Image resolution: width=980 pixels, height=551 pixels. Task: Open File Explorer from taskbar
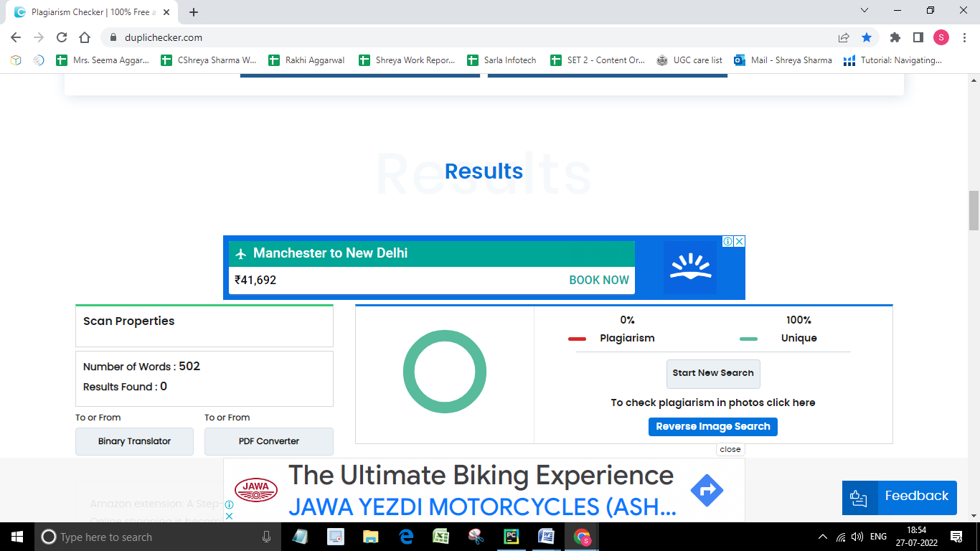(370, 537)
